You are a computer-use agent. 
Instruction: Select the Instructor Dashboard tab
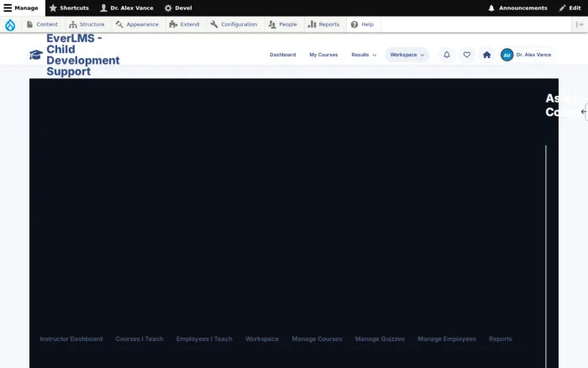pos(71,339)
